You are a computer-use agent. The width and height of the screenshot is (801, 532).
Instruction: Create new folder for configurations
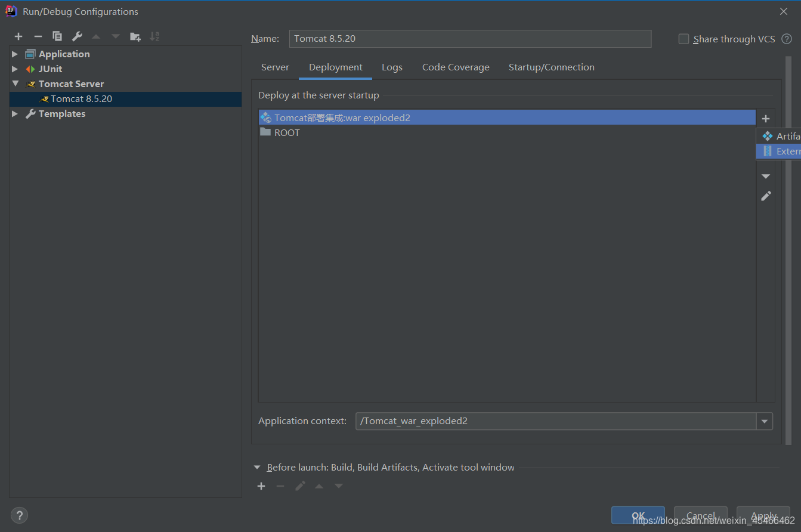point(135,36)
